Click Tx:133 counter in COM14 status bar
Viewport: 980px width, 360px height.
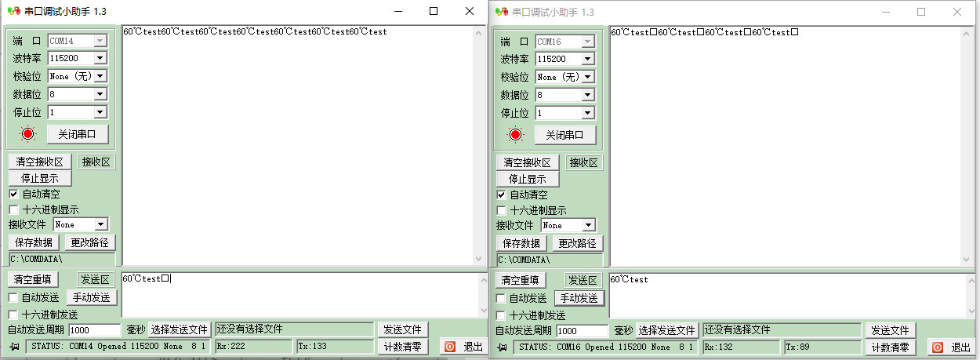click(x=335, y=346)
